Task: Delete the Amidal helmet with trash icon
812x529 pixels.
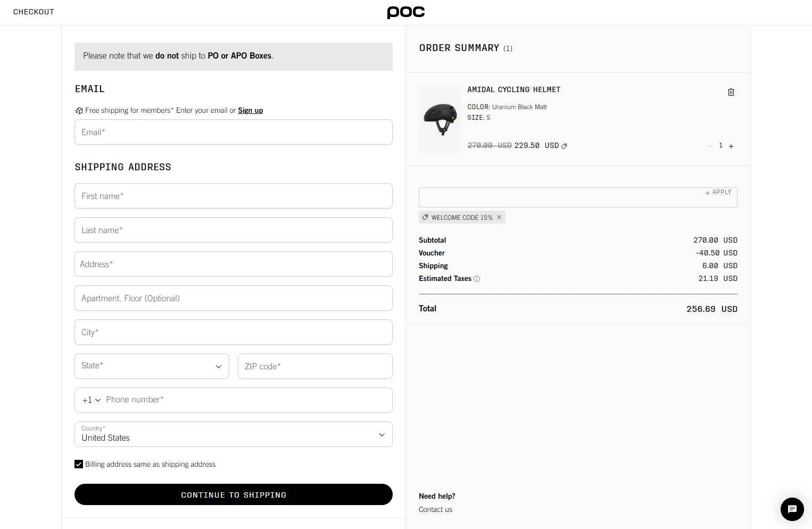Action: click(x=731, y=92)
